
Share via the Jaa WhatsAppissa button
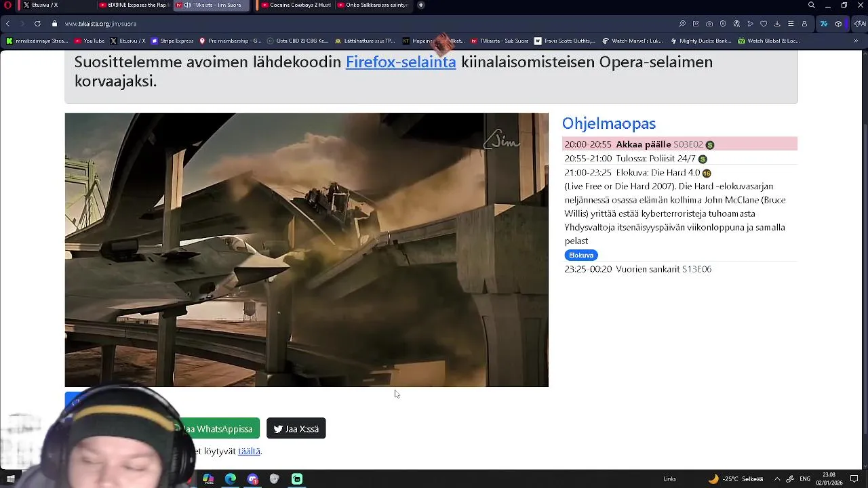point(216,428)
